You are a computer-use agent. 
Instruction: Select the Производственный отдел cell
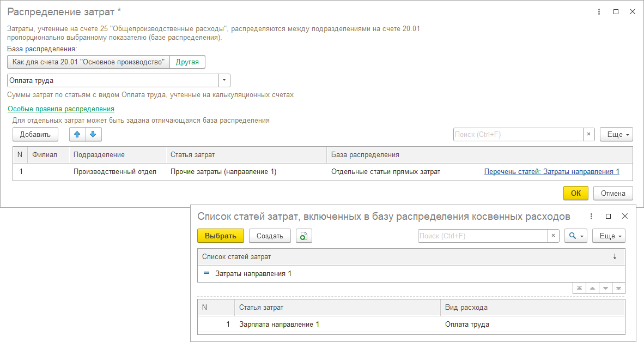point(118,172)
